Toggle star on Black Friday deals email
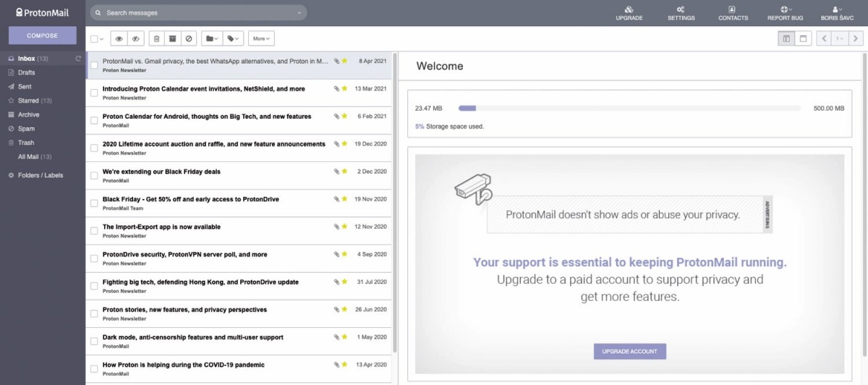The height and width of the screenshot is (385, 868). (344, 172)
